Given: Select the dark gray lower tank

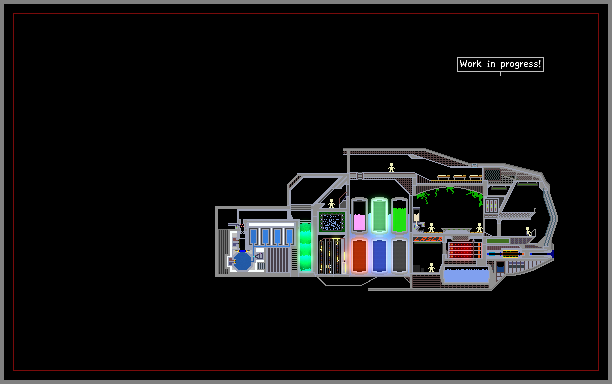Looking at the screenshot, I should click(x=399, y=256).
